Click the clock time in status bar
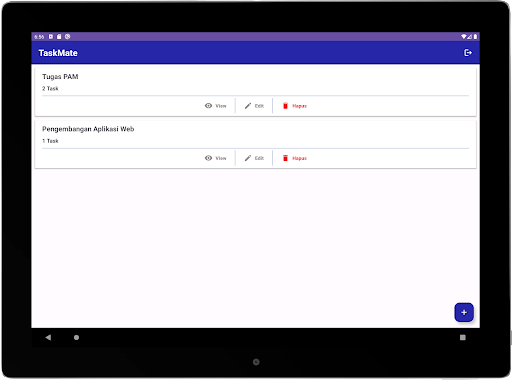Screen dimensions: 512x380 (x=39, y=37)
